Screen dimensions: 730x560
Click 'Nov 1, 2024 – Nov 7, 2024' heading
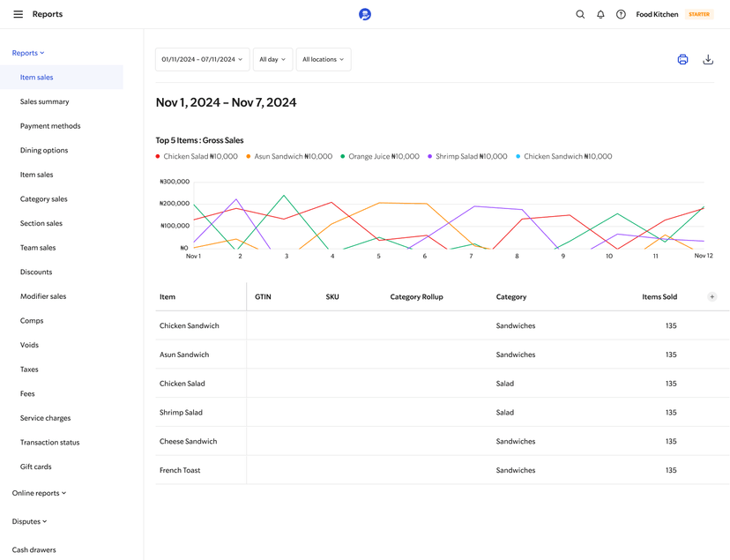(227, 102)
